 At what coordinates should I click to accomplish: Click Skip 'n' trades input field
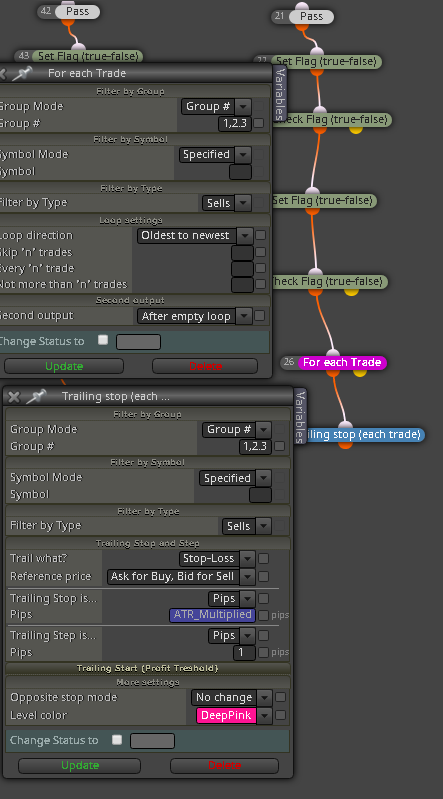pyautogui.click(x=242, y=252)
